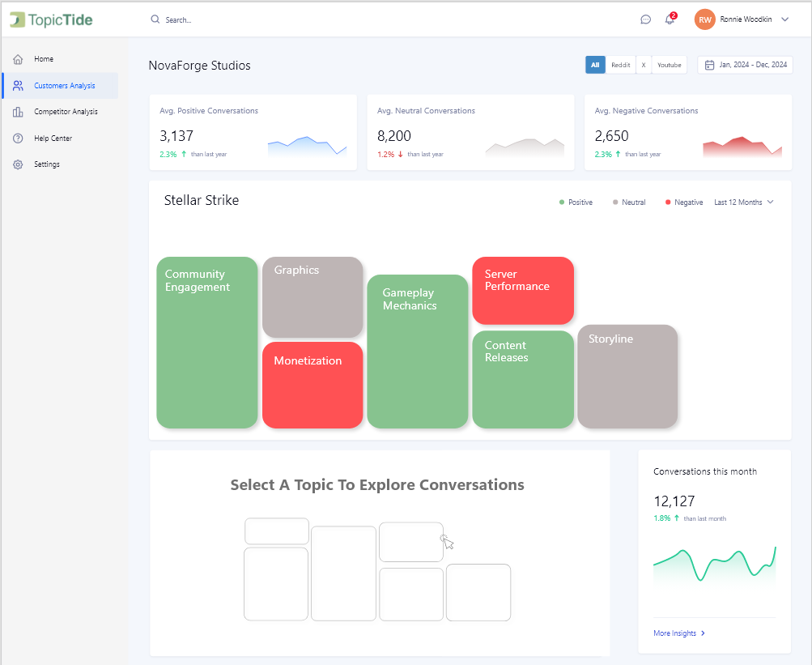Click the Competitor Analysis chart icon
The image size is (812, 665).
(x=18, y=112)
